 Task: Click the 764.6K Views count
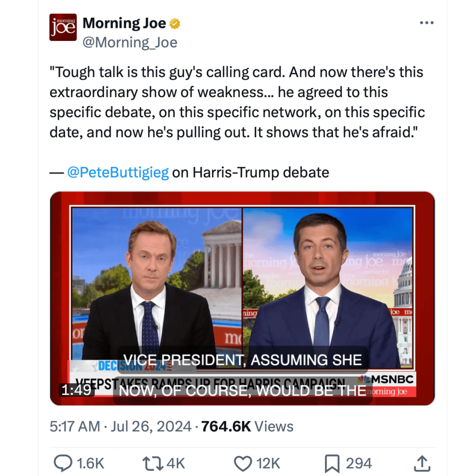(247, 426)
